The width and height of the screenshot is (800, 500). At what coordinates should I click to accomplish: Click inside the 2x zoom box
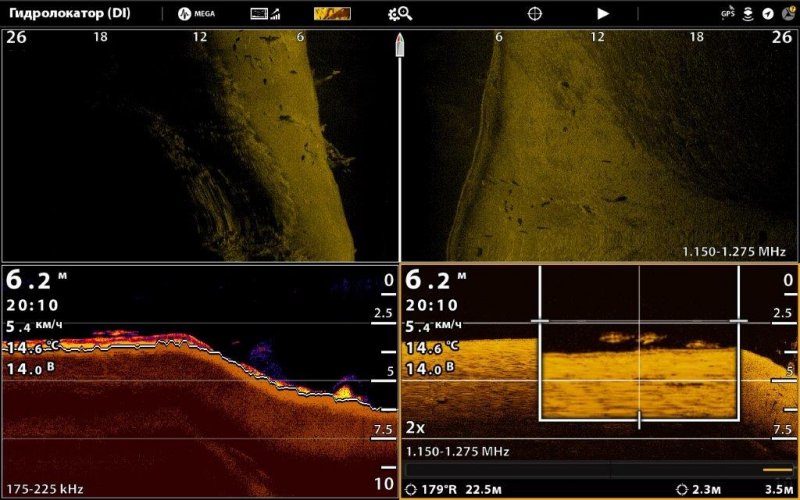pyautogui.click(x=638, y=370)
